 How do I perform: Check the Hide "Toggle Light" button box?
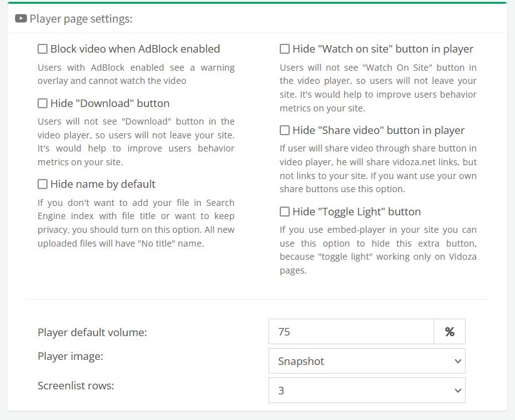(x=285, y=212)
